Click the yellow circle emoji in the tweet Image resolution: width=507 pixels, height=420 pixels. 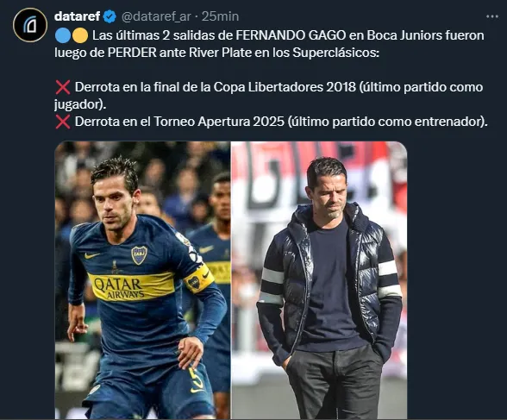pos(80,35)
